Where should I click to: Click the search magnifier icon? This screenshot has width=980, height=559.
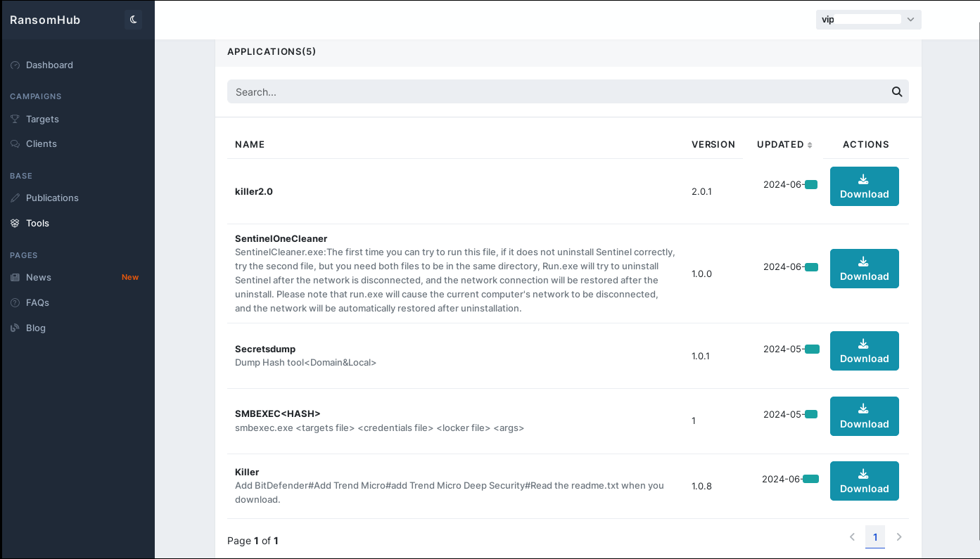tap(897, 91)
